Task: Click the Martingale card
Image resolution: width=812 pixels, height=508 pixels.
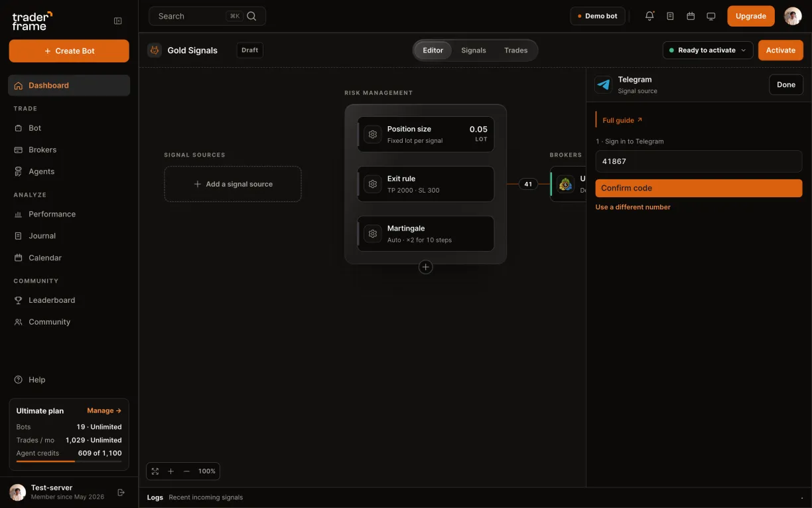Action: pyautogui.click(x=426, y=234)
